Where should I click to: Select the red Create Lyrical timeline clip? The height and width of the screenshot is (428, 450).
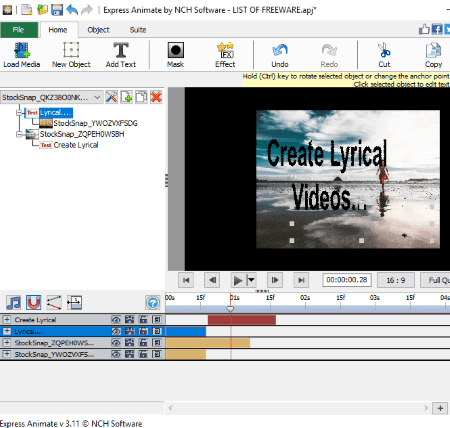click(x=242, y=320)
